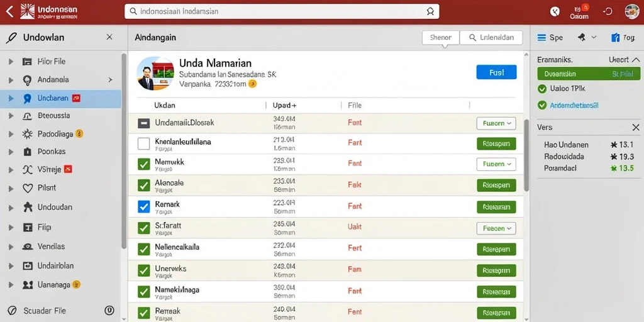Open the Spe menu in the right panel
This screenshot has height=322, width=644.
(550, 37)
